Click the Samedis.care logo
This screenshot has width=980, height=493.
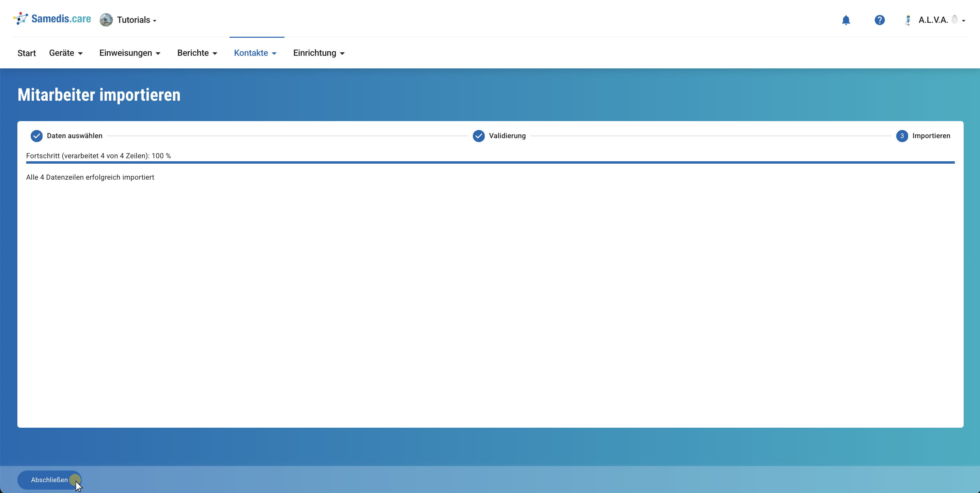[x=52, y=19]
